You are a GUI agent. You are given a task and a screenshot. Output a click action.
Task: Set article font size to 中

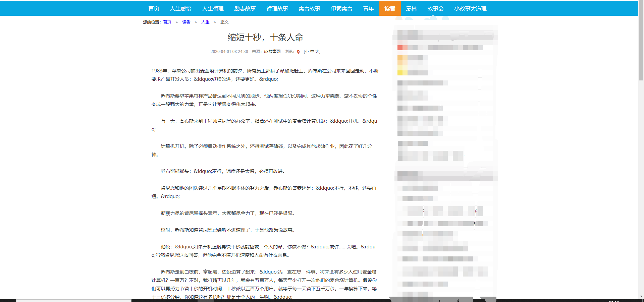(x=312, y=52)
